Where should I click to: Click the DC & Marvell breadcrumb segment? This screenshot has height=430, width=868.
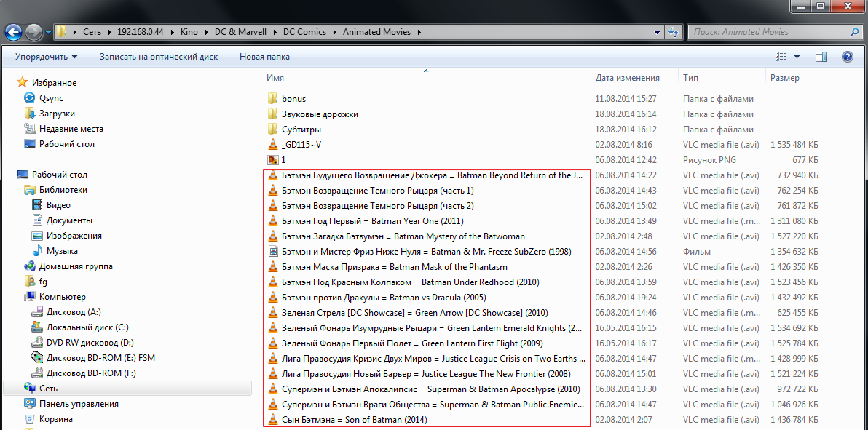pos(240,32)
